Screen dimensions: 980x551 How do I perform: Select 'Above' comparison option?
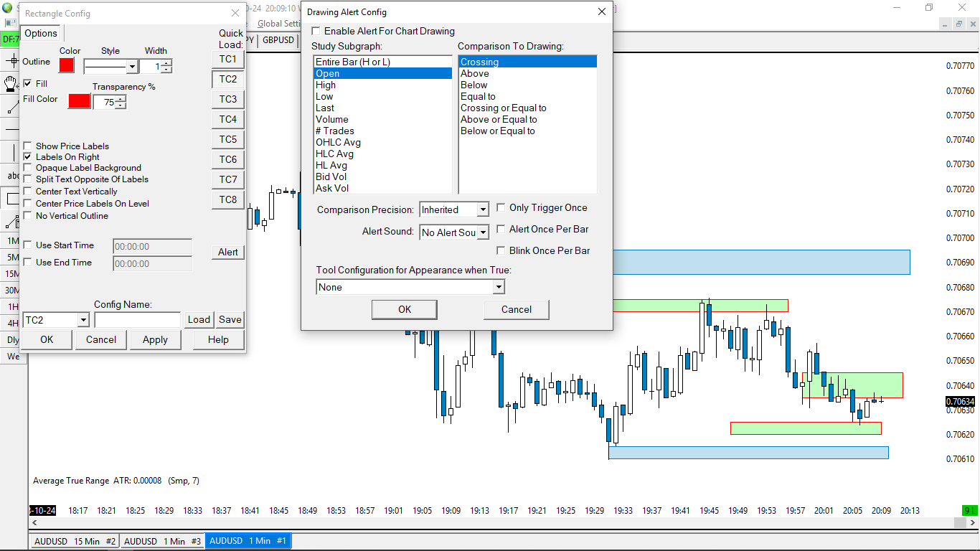pyautogui.click(x=528, y=73)
